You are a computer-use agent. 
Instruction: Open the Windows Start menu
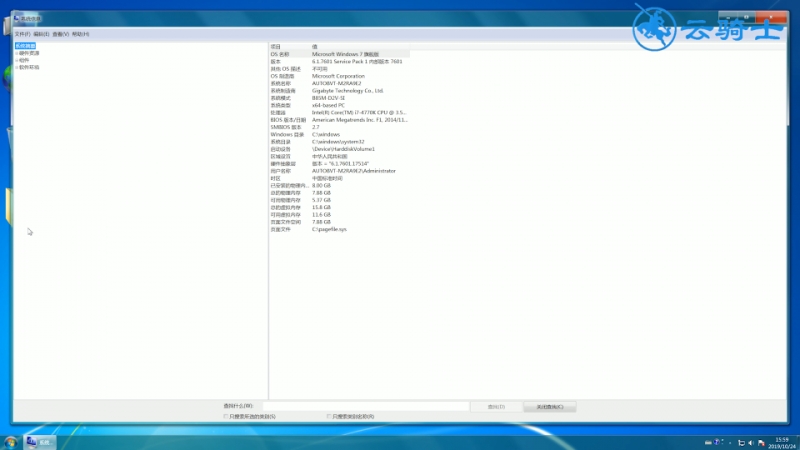(x=10, y=443)
